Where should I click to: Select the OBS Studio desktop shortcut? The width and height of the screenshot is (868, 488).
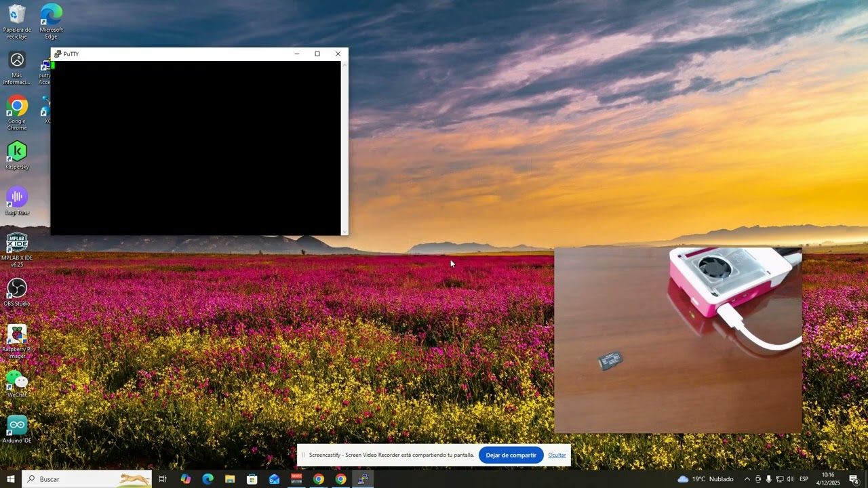[x=17, y=293]
